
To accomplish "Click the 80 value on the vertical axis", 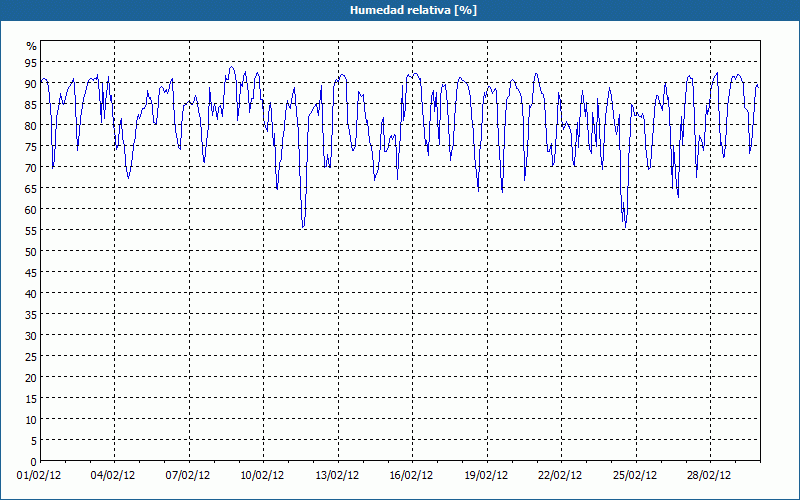I will pyautogui.click(x=32, y=126).
